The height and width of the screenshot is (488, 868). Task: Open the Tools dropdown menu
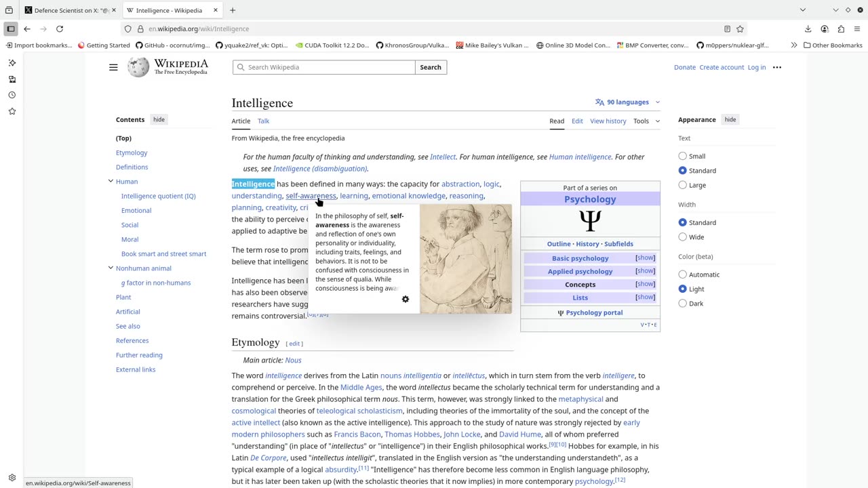[646, 121]
